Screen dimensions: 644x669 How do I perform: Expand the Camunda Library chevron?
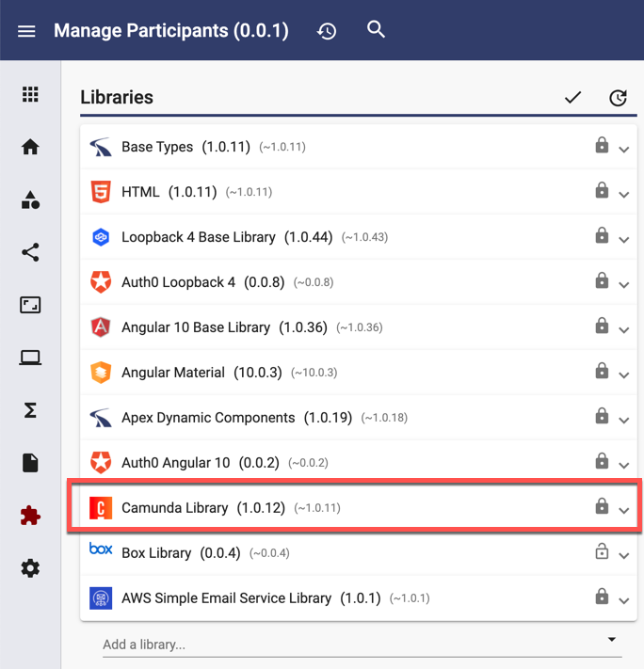[x=624, y=511]
